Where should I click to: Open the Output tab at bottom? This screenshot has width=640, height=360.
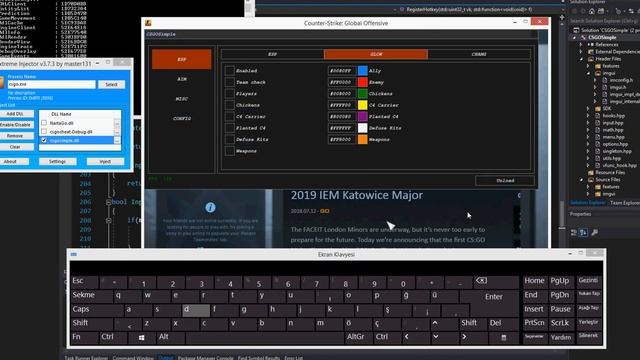click(166, 358)
